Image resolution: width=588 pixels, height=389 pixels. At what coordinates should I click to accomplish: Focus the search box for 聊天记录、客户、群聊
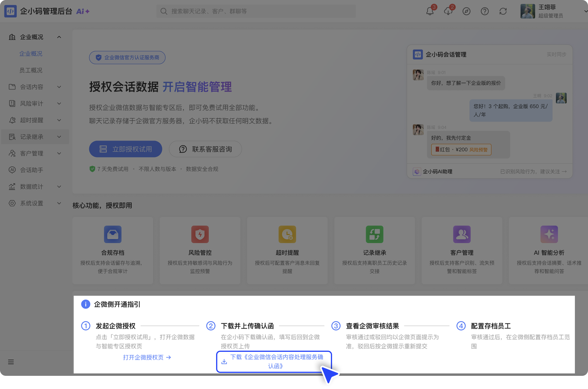point(256,11)
